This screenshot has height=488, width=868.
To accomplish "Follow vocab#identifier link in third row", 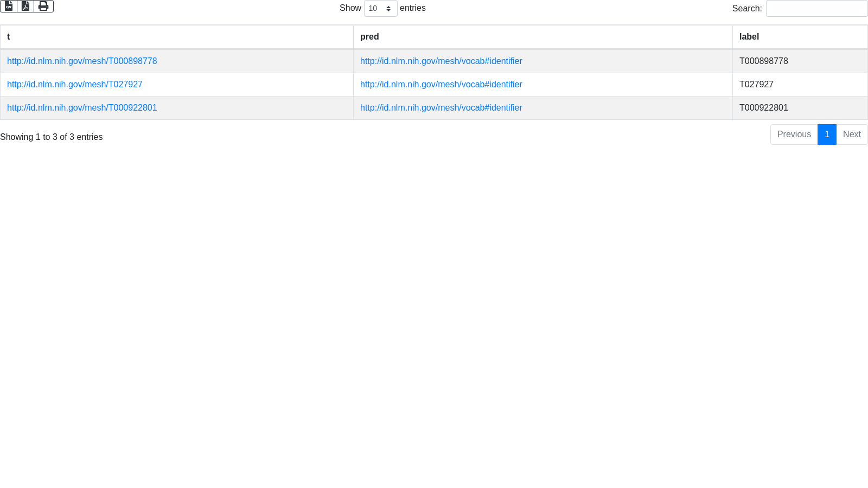I will click(x=441, y=108).
